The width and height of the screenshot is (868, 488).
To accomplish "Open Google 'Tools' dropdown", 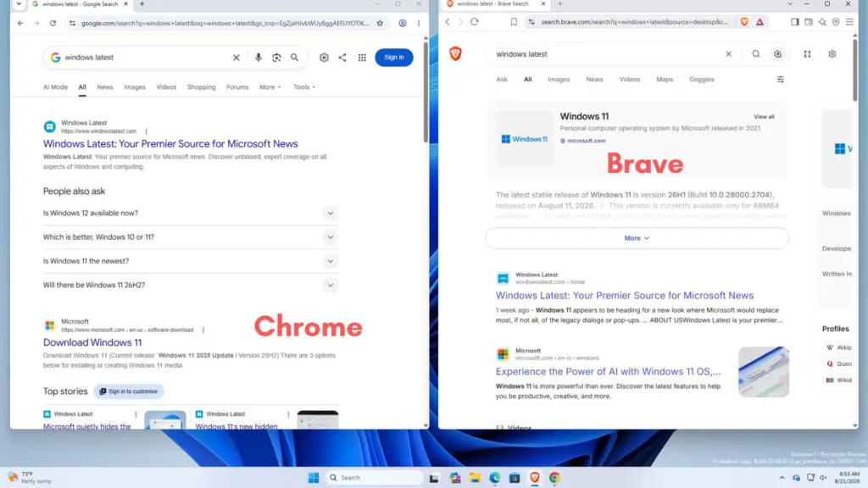I will [x=304, y=87].
